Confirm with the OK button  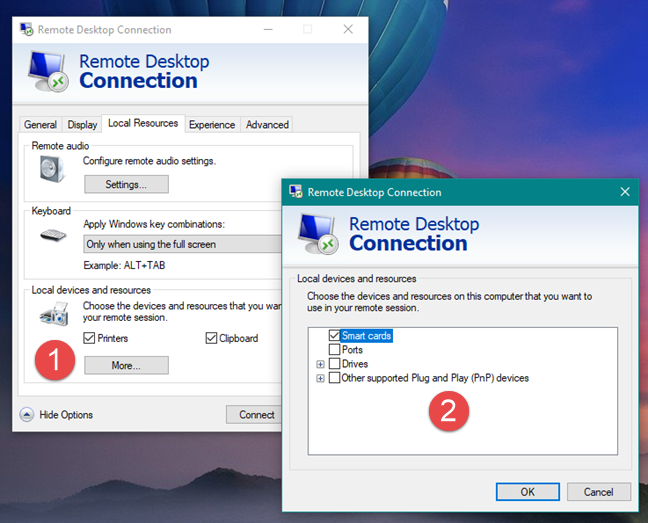tap(528, 492)
